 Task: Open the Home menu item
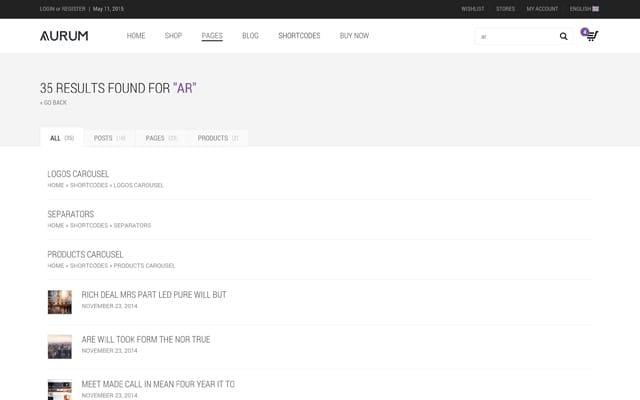click(x=136, y=36)
